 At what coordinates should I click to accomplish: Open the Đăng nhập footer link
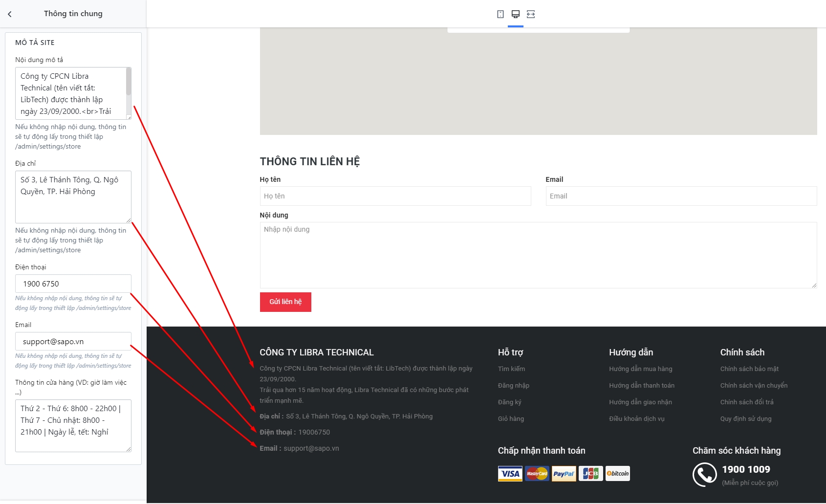(x=514, y=386)
